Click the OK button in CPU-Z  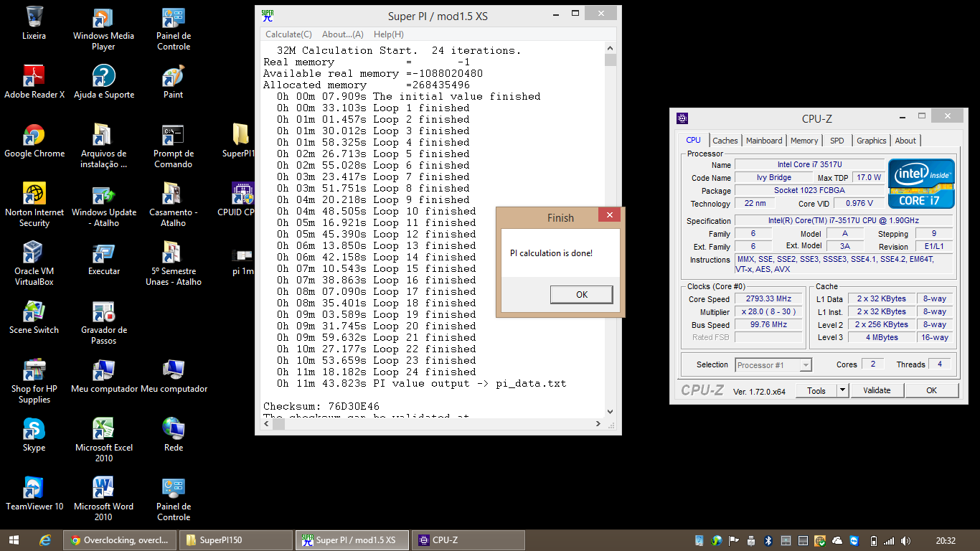(931, 390)
